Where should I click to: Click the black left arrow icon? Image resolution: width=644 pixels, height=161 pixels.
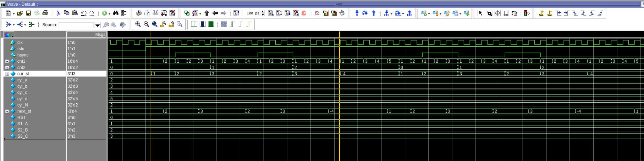(x=215, y=13)
